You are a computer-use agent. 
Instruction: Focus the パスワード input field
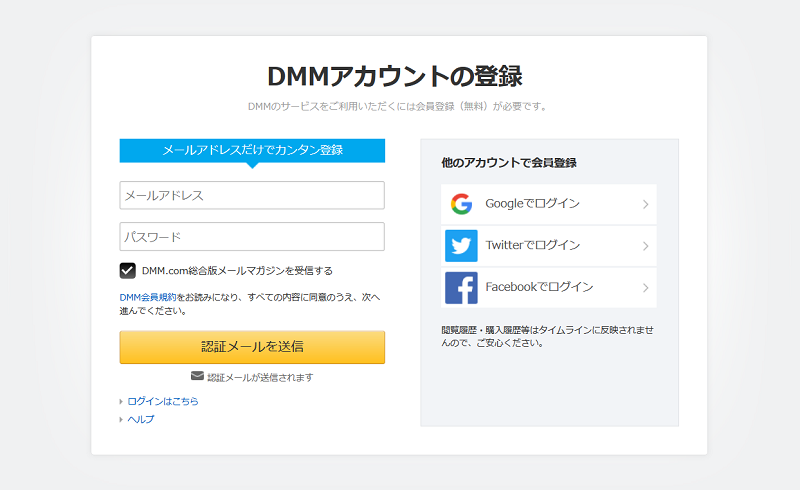tap(252, 236)
